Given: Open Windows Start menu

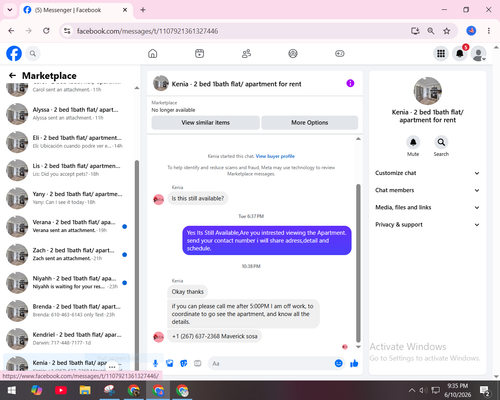Looking at the screenshot, I should click(x=12, y=390).
